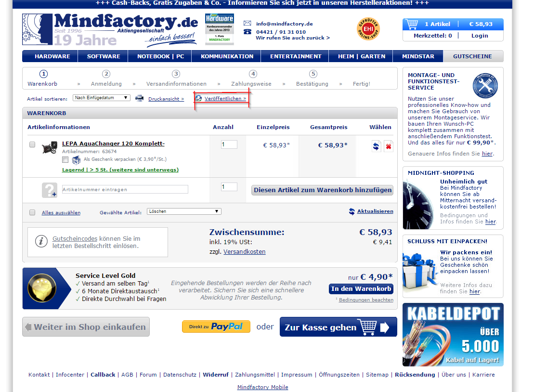Click the info@mindfactory.de email address
Image resolution: width=534 pixels, height=392 pixels.
(x=285, y=24)
